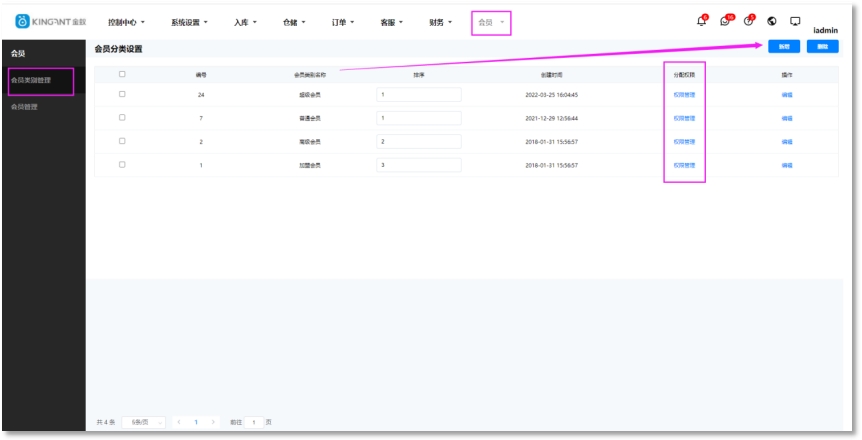
Task: Click the blue 新增 button
Action: 784,47
